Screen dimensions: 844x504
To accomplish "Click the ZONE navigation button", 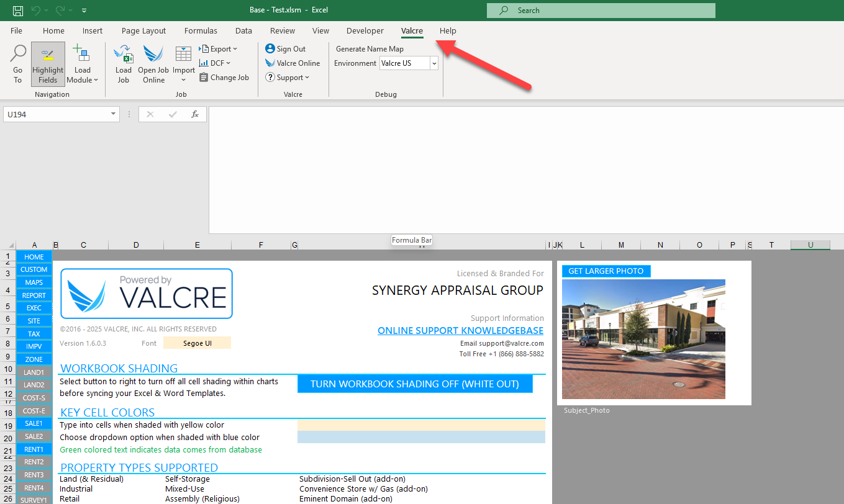I will tap(34, 359).
